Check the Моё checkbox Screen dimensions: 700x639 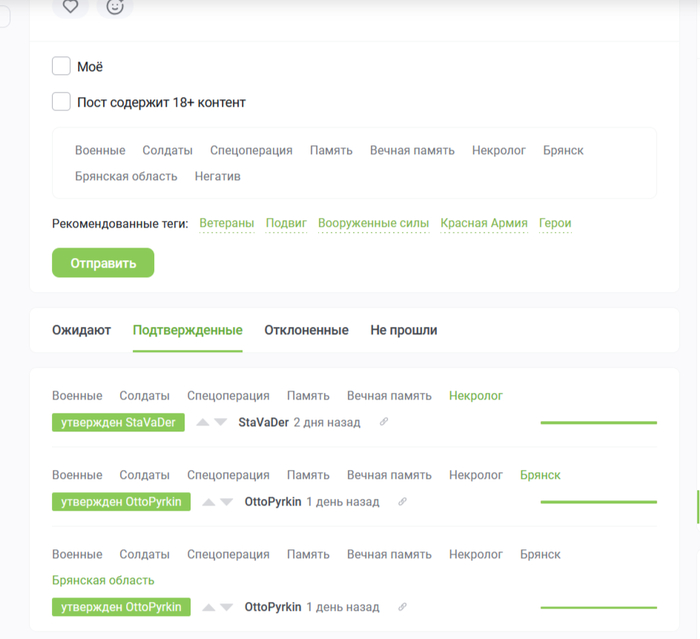click(x=61, y=67)
